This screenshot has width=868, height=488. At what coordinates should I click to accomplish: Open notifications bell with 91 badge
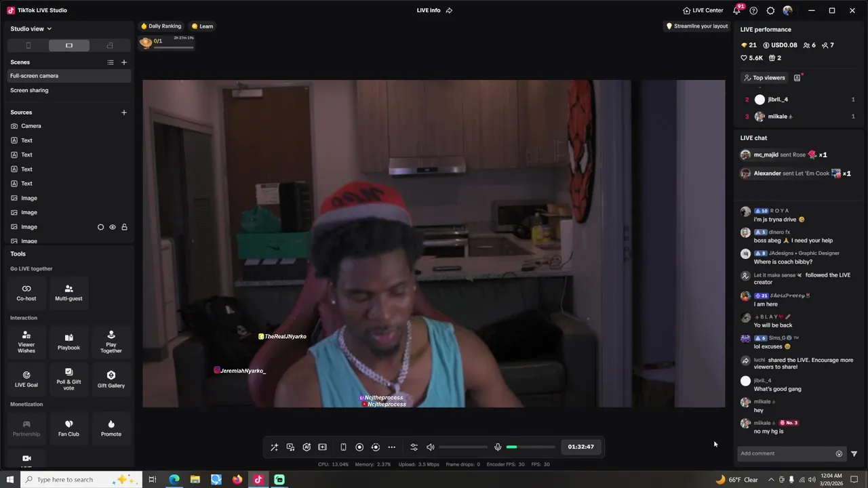pos(737,10)
